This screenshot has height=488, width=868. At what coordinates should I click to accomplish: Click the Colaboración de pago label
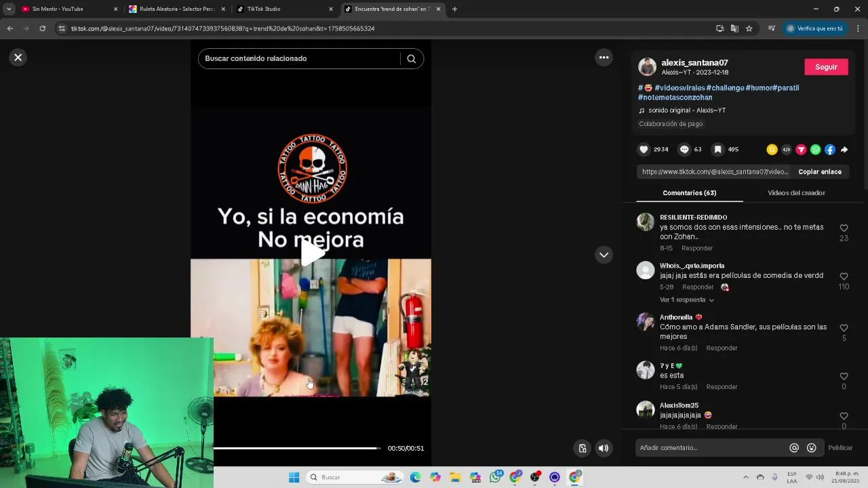click(671, 124)
